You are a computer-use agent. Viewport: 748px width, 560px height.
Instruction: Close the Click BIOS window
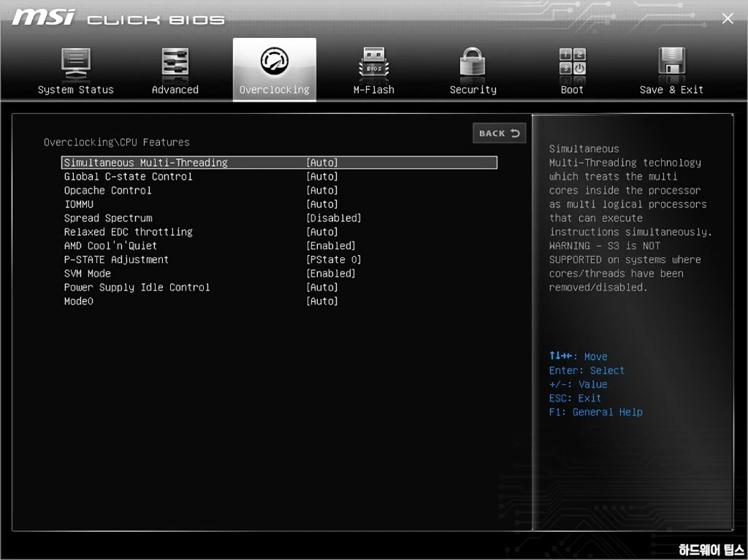click(x=728, y=18)
